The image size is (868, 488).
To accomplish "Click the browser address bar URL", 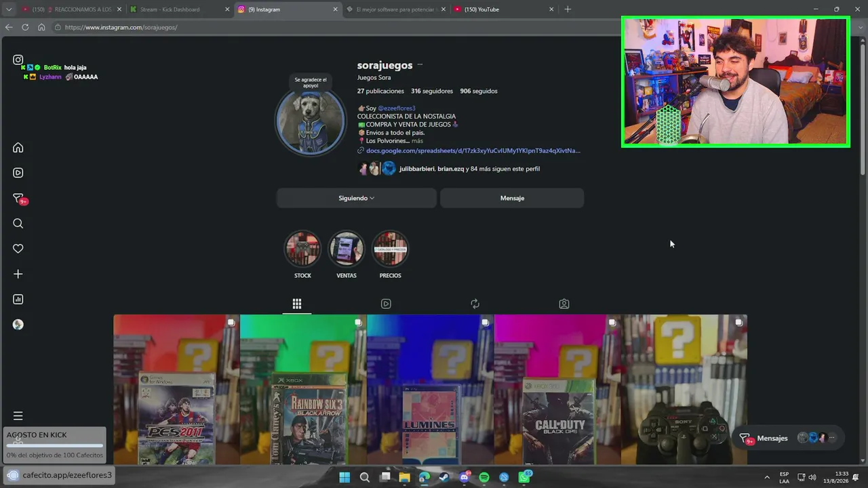I will tap(121, 27).
